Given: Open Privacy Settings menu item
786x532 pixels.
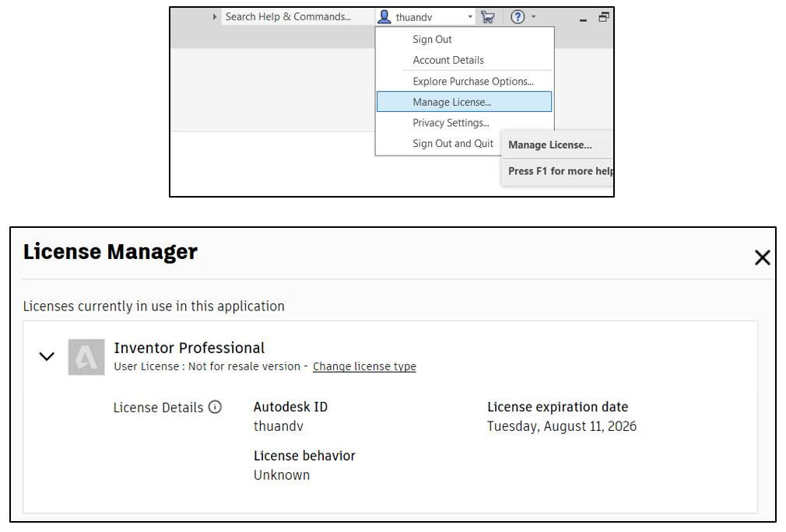Looking at the screenshot, I should [x=464, y=123].
